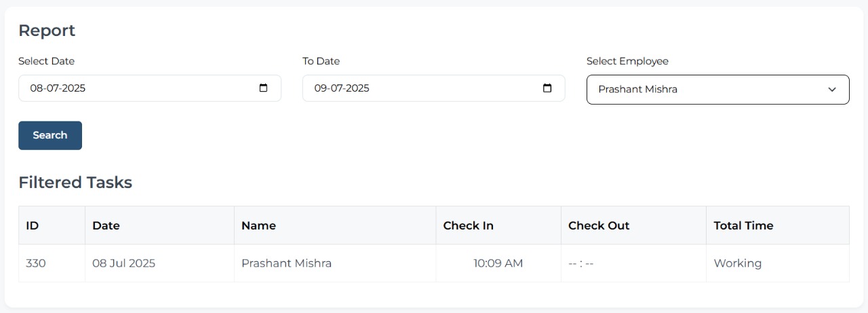Viewport: 868px width, 313px height.
Task: Focus the Select Date input showing 08-07-2025
Action: click(x=58, y=88)
